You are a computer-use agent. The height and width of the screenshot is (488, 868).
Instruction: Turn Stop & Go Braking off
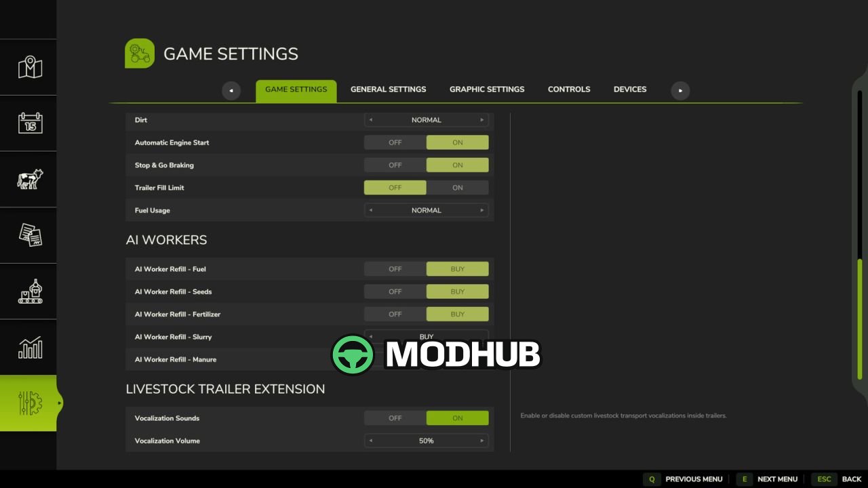395,165
